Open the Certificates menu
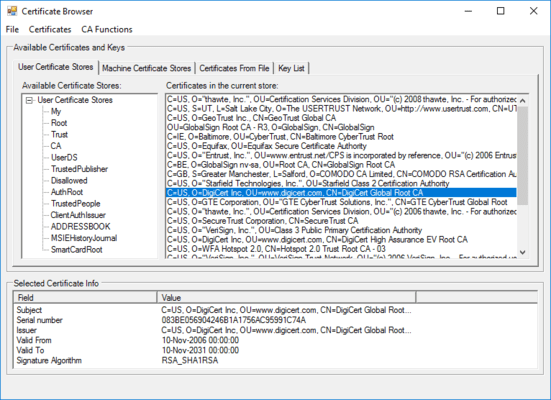Image resolution: width=551 pixels, height=400 pixels. 50,30
